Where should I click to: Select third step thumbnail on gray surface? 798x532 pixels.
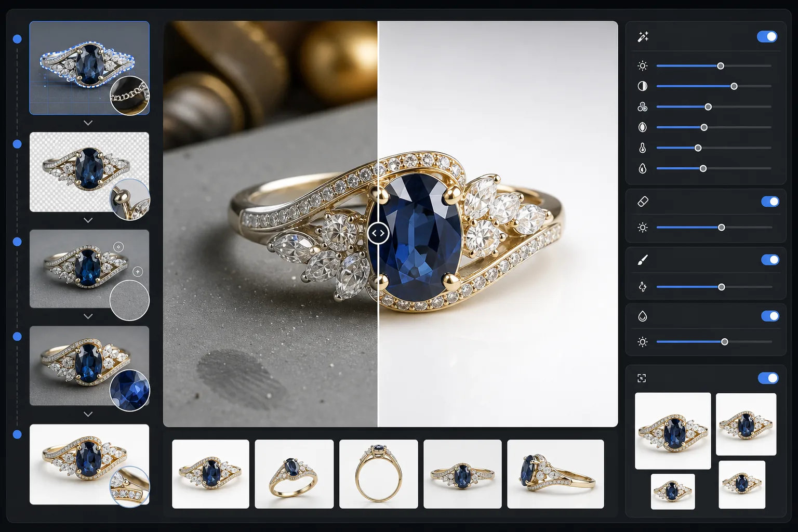[x=89, y=269]
